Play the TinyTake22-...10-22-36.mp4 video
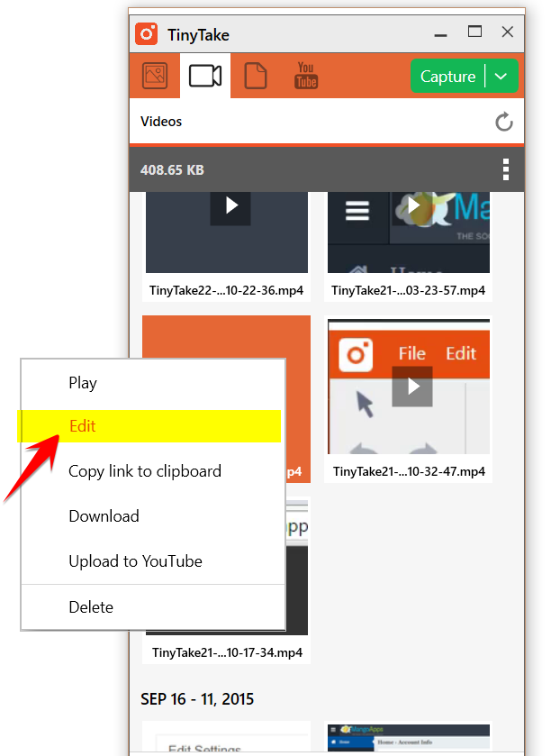The image size is (560, 756). 230,205
